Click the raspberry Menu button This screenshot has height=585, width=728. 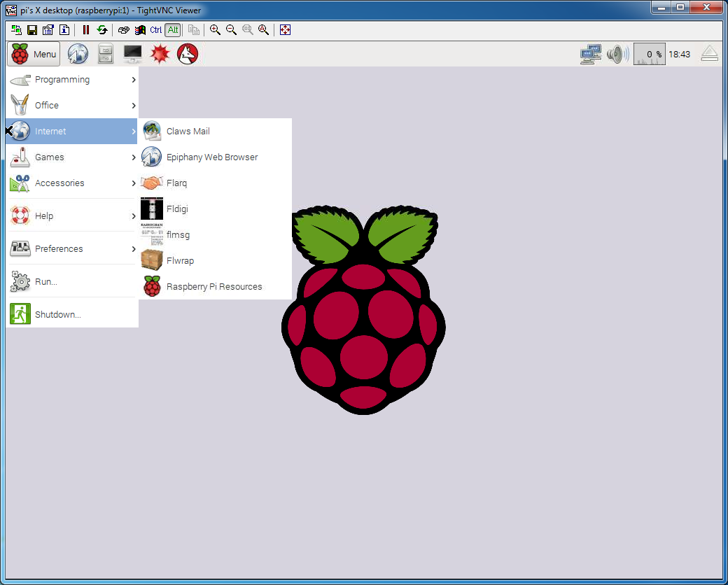34,54
